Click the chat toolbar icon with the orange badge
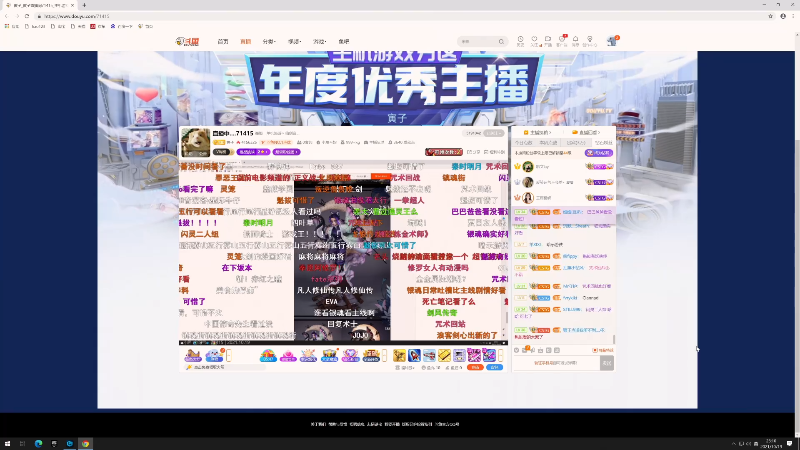 pos(525,350)
